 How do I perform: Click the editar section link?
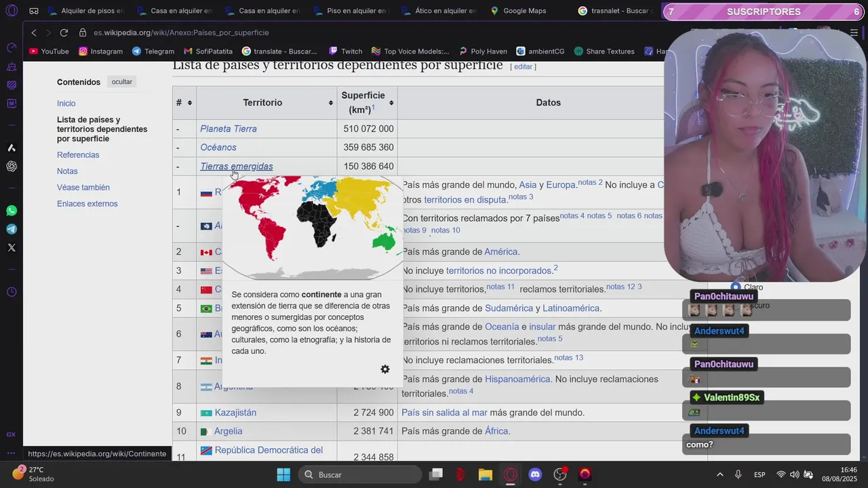(523, 66)
